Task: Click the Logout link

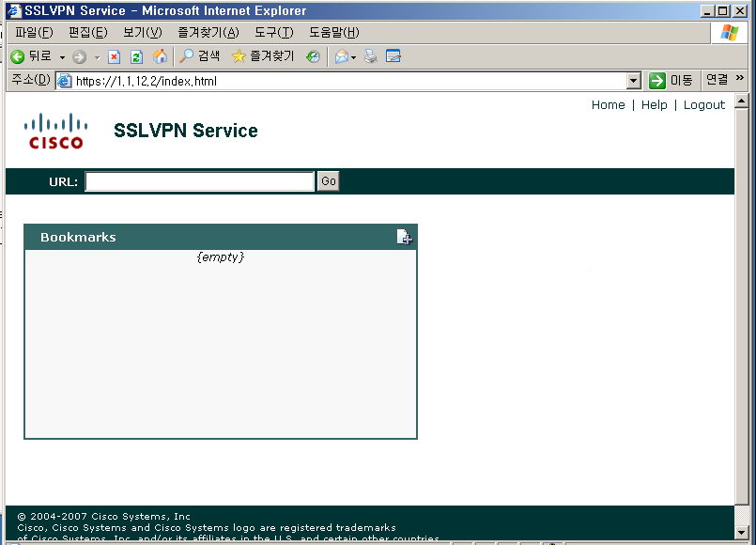Action: (x=704, y=105)
